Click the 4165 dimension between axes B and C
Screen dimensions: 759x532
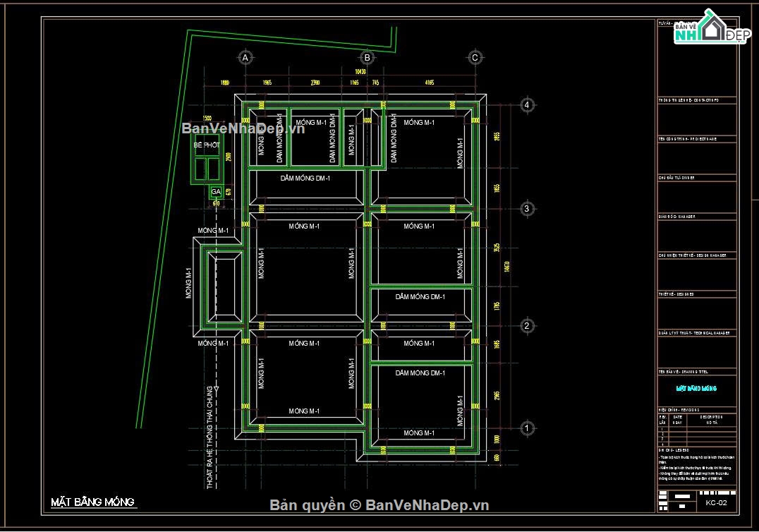[x=430, y=83]
